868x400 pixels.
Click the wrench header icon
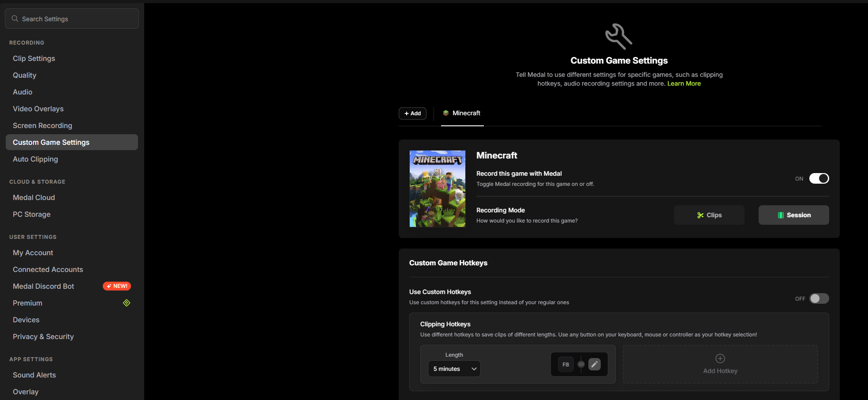619,36
